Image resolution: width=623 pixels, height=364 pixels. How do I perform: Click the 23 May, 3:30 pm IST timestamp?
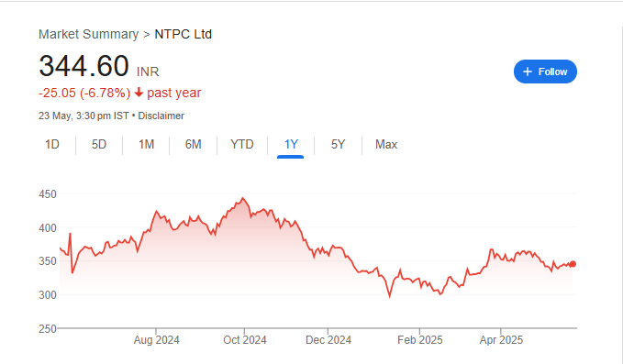(83, 116)
